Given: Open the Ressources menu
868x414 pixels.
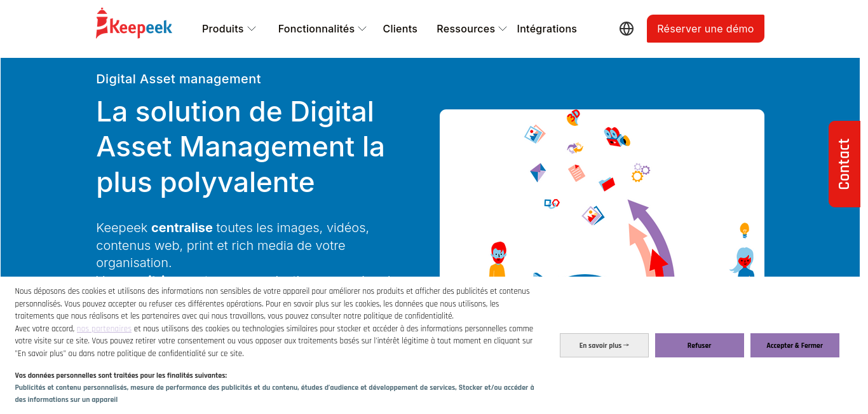Looking at the screenshot, I should coord(466,29).
